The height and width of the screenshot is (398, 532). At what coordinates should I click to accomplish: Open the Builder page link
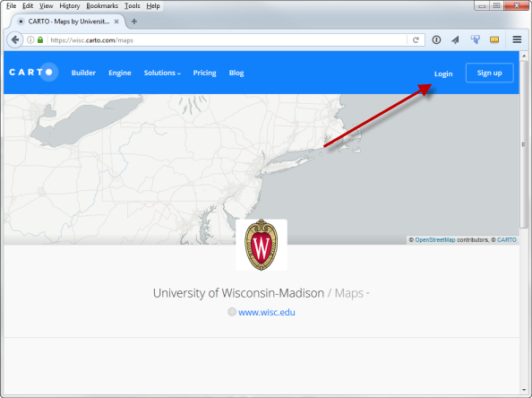83,73
